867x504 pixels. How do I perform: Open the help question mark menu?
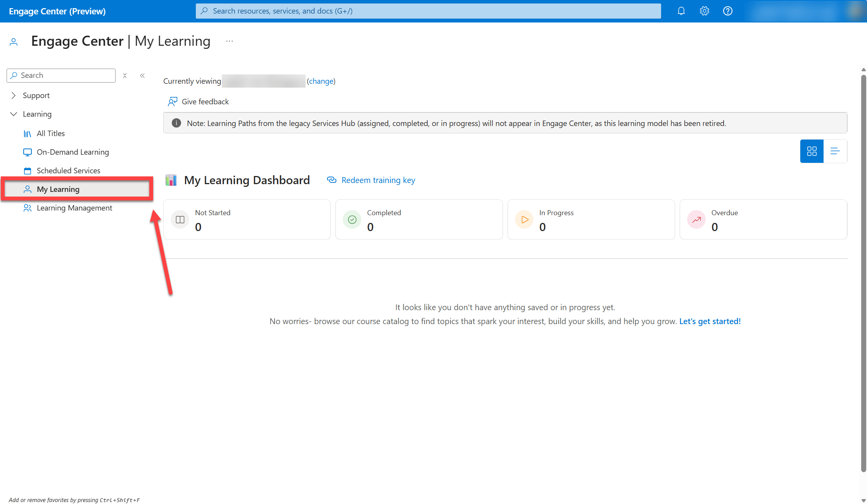pyautogui.click(x=728, y=11)
